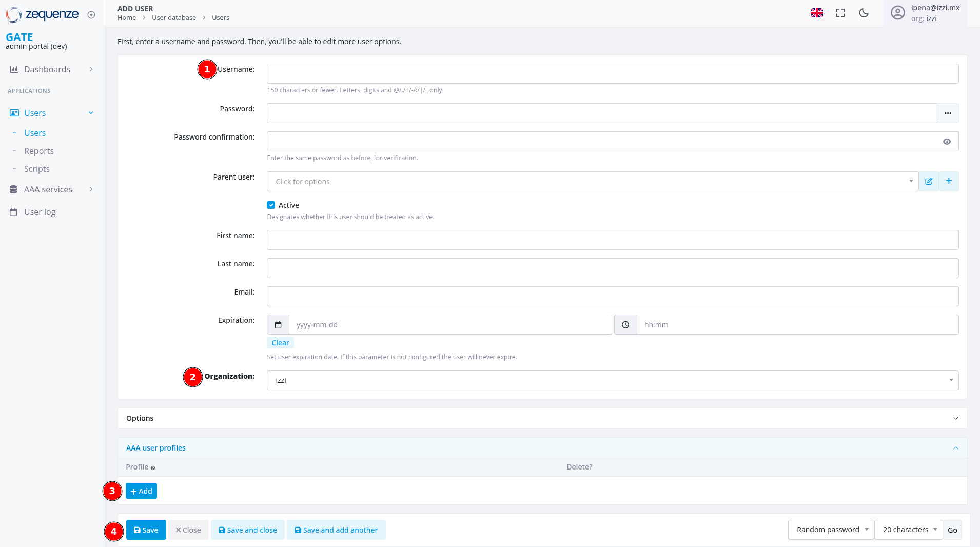Click into the Username input field
The height and width of the screenshot is (547, 980).
[612, 74]
